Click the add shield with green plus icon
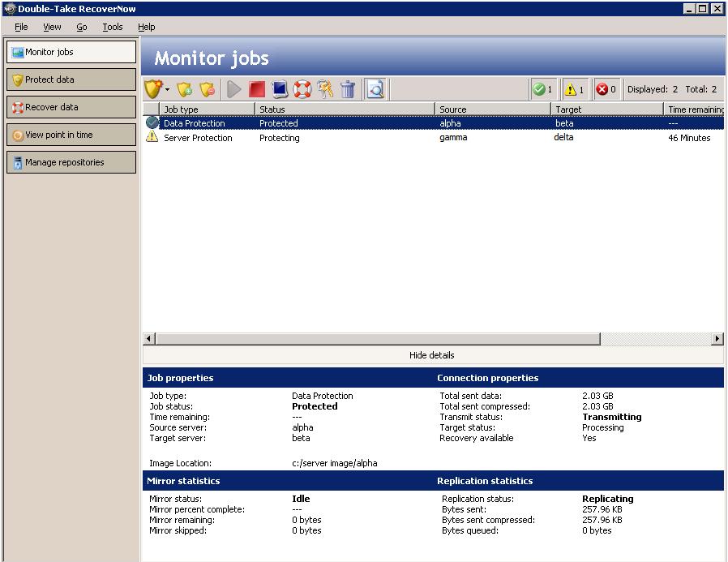This screenshot has height=562, width=728. tap(185, 89)
